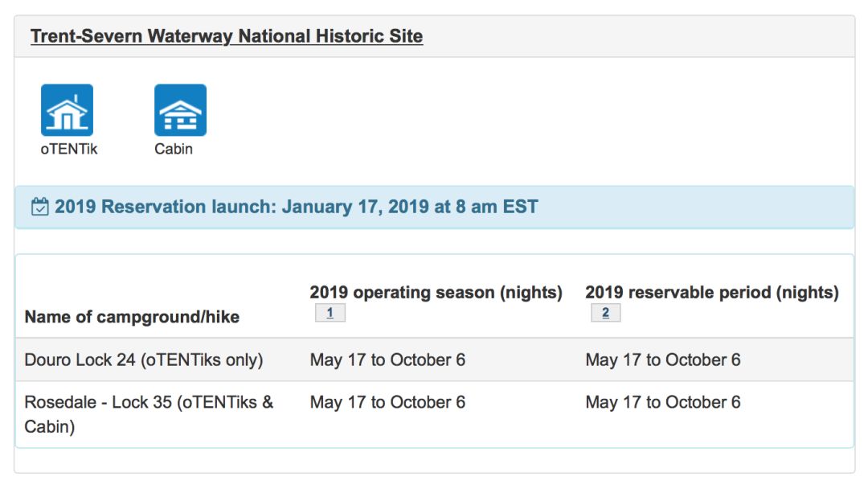Select the oTENTik text label
The image size is (868, 497).
click(x=68, y=149)
